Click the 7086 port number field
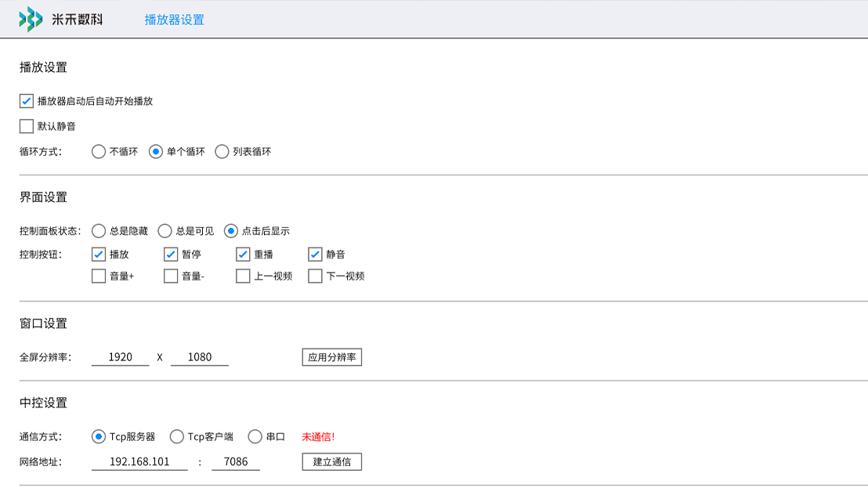 [236, 462]
